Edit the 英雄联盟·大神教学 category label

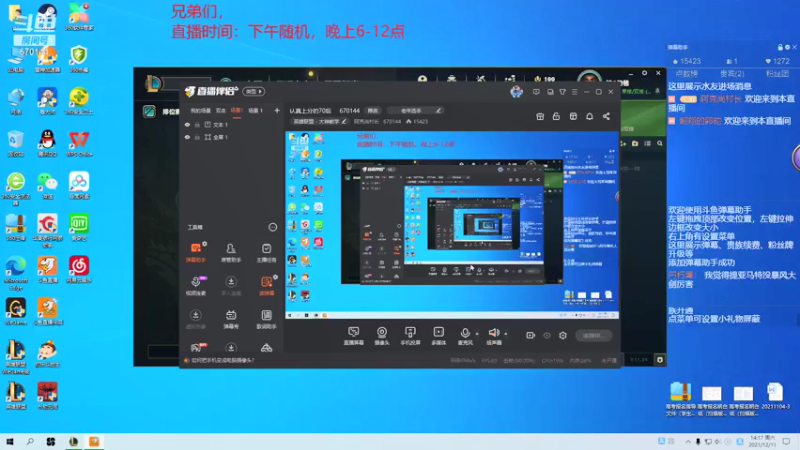click(x=319, y=121)
